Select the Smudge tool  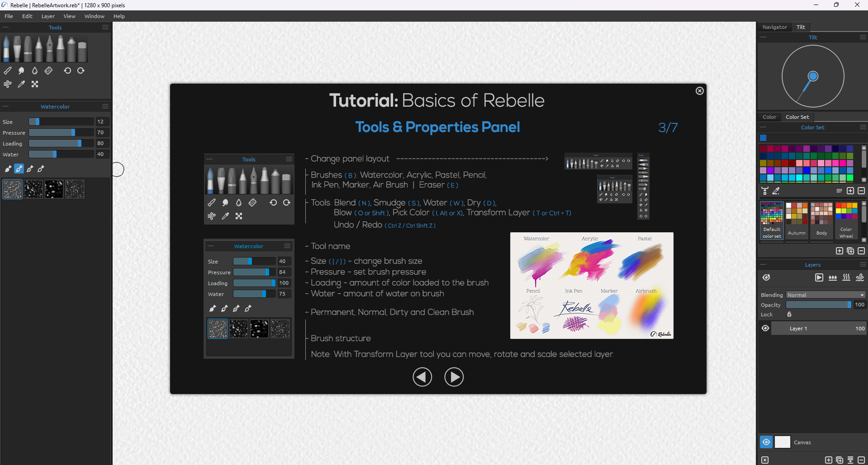21,70
